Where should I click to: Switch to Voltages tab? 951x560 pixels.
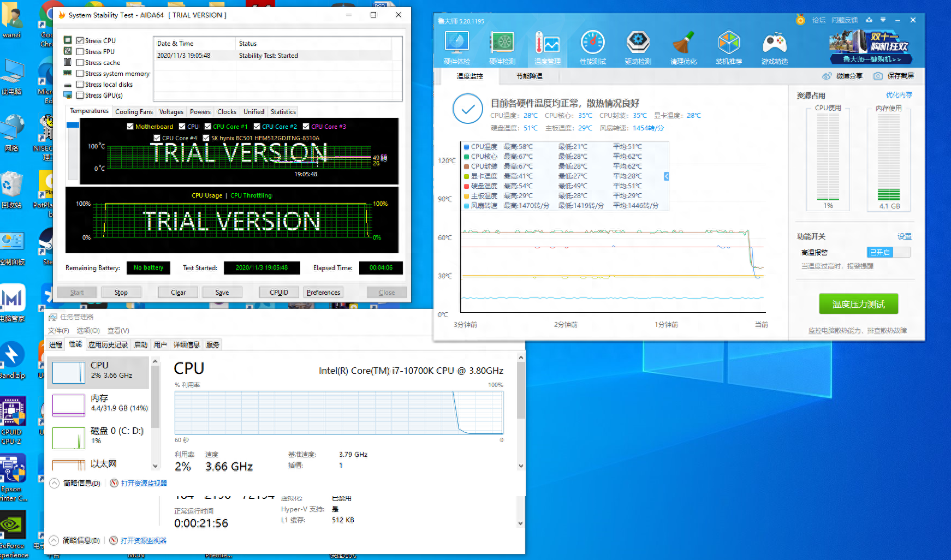(x=171, y=111)
